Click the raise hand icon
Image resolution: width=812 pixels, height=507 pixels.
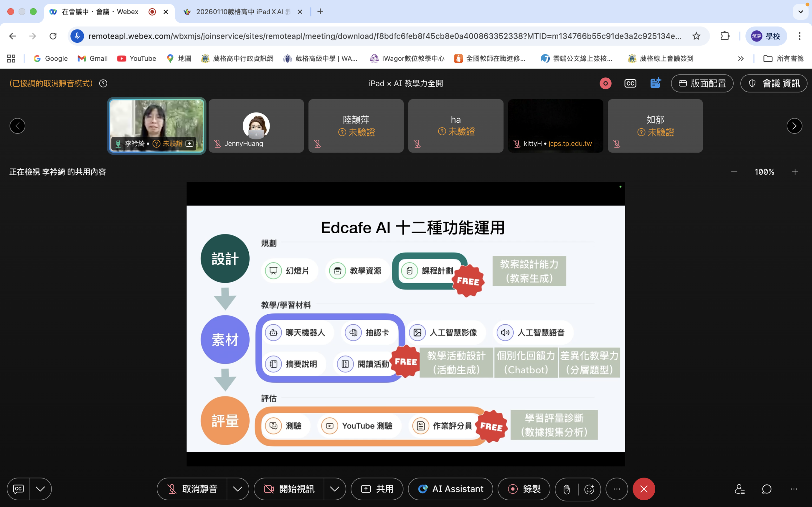coord(566,489)
